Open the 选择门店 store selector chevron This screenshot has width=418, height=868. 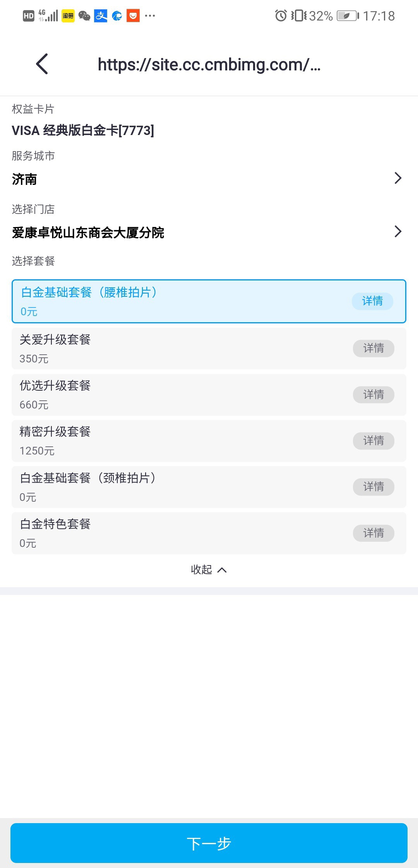coord(398,232)
